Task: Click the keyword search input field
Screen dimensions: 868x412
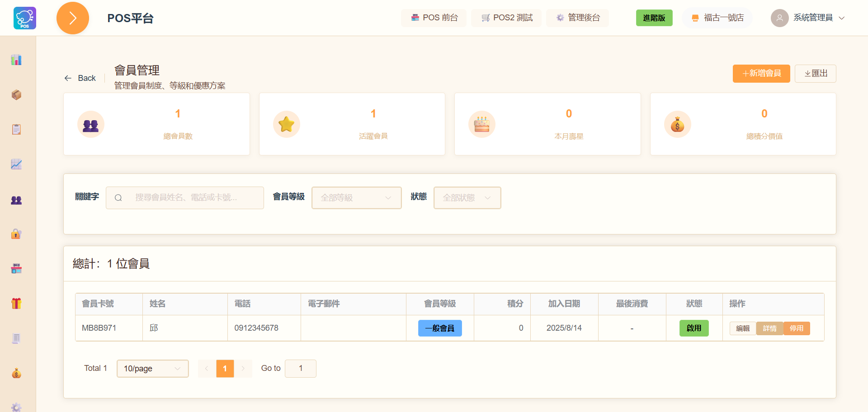Action: coord(184,197)
